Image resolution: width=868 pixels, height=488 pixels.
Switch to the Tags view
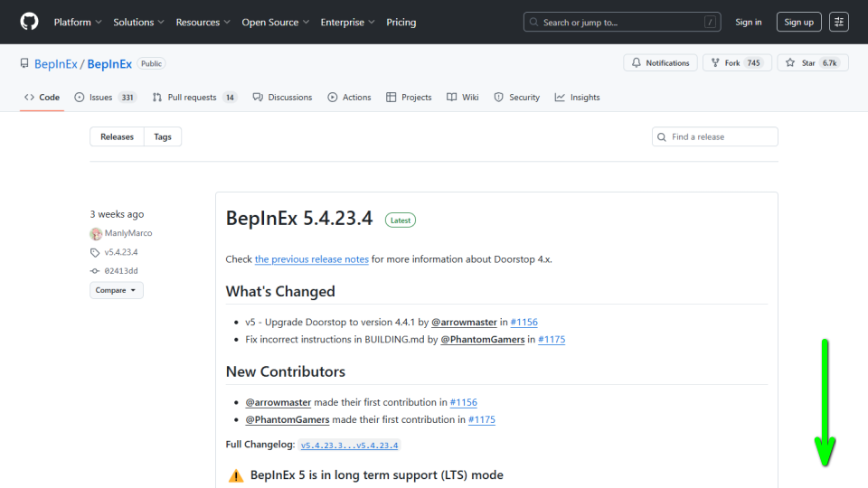pyautogui.click(x=163, y=137)
